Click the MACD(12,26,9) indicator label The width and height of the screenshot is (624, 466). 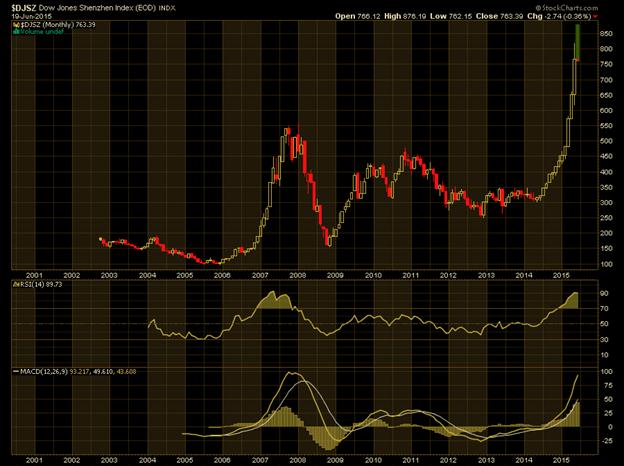(x=44, y=372)
